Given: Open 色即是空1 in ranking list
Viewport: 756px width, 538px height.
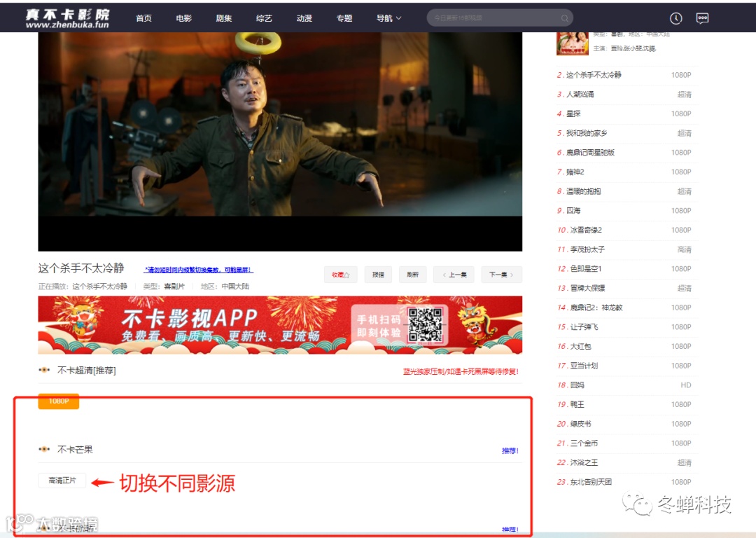Looking at the screenshot, I should [586, 269].
